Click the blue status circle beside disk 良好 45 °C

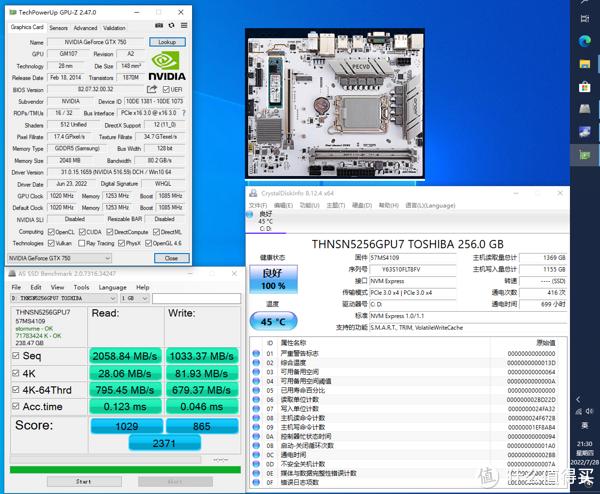[x=250, y=215]
